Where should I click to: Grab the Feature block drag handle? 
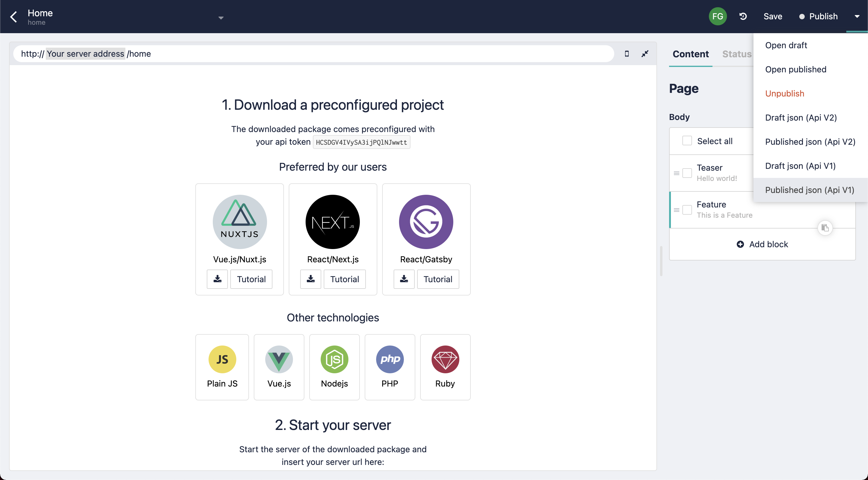coord(676,210)
